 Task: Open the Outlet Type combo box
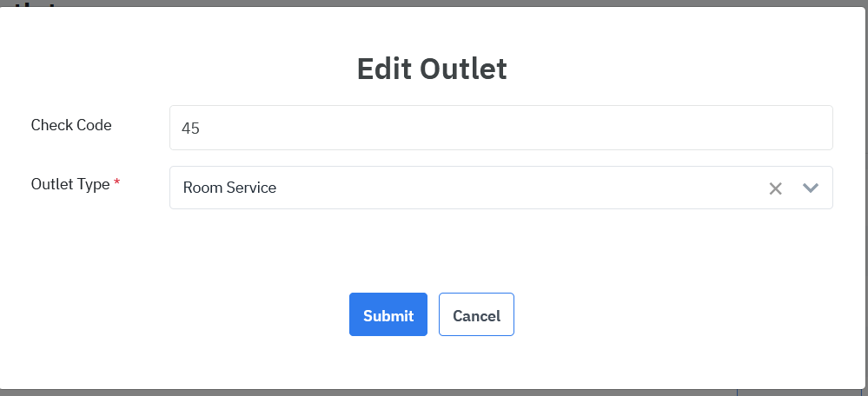pos(469,188)
